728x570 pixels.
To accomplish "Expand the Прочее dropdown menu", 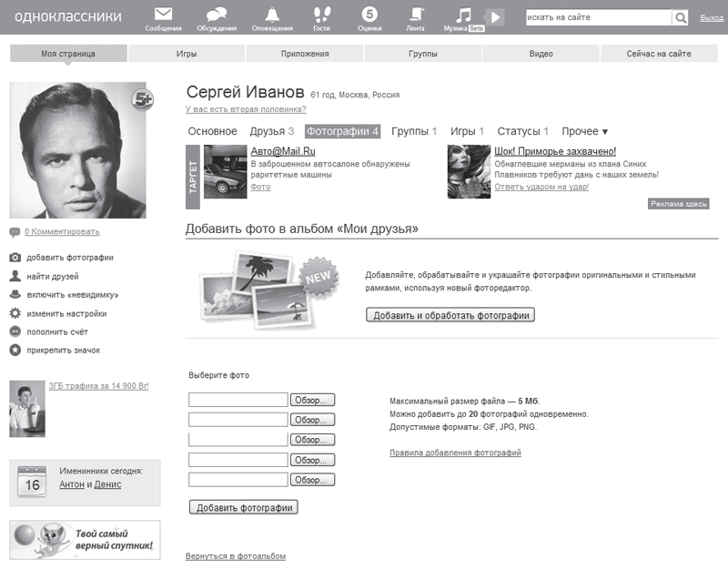I will tap(584, 131).
